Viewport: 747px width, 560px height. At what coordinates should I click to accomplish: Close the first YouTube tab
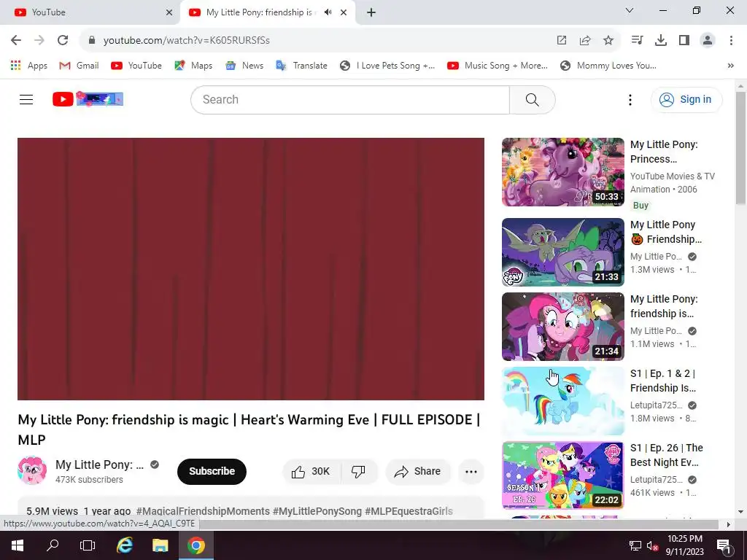(169, 12)
